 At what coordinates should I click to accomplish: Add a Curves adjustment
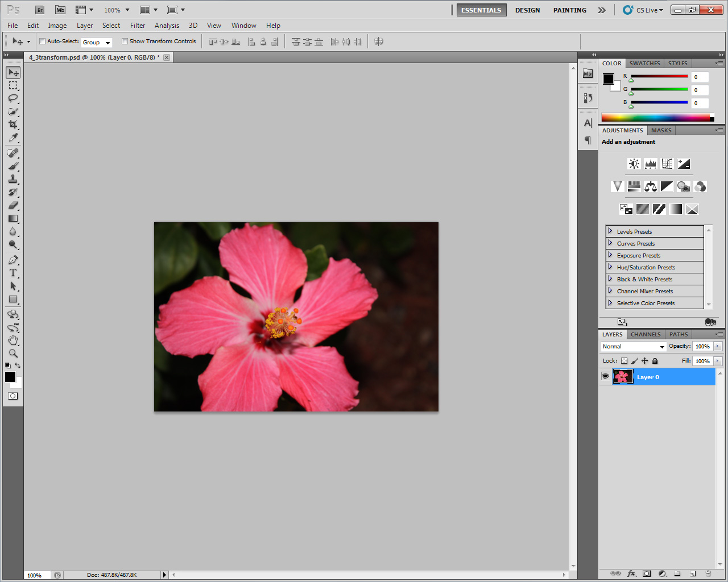[x=667, y=164]
